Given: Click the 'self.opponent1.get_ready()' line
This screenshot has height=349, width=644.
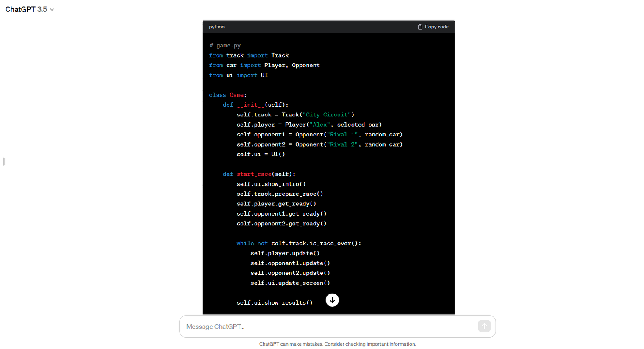Looking at the screenshot, I should [282, 213].
